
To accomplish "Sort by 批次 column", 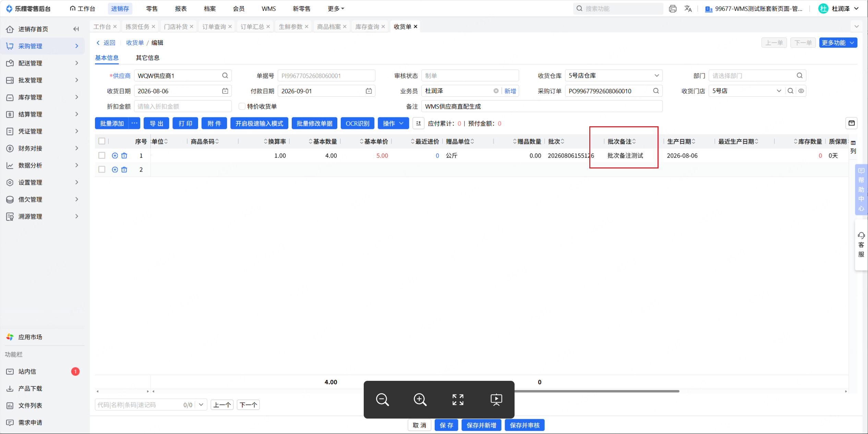I will tap(563, 141).
